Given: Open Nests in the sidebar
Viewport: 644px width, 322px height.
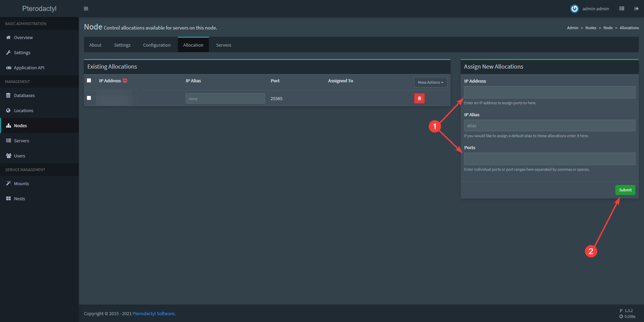Looking at the screenshot, I should click(x=39, y=199).
